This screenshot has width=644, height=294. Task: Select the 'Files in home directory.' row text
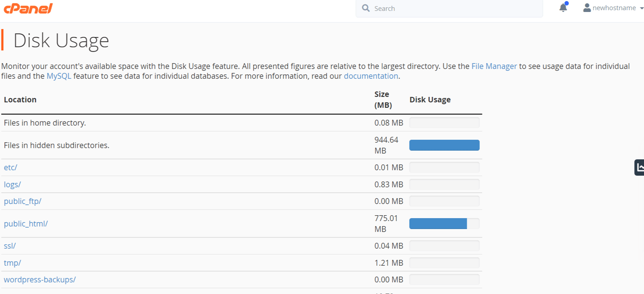coord(45,123)
